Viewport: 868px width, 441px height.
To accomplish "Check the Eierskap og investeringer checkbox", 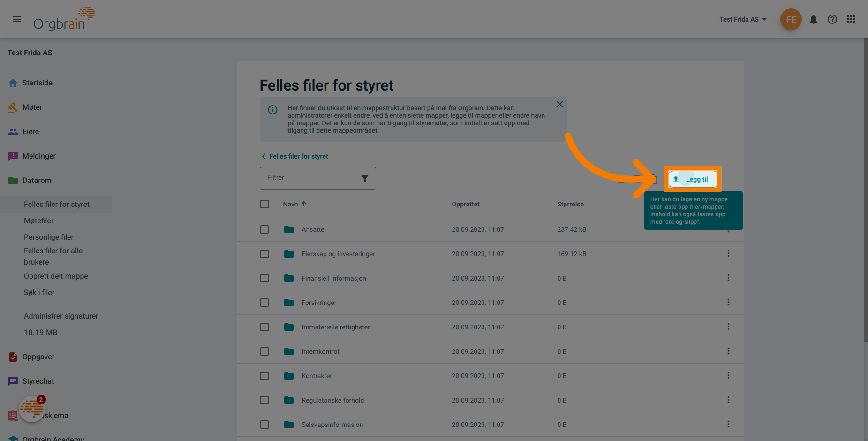I will coord(264,254).
